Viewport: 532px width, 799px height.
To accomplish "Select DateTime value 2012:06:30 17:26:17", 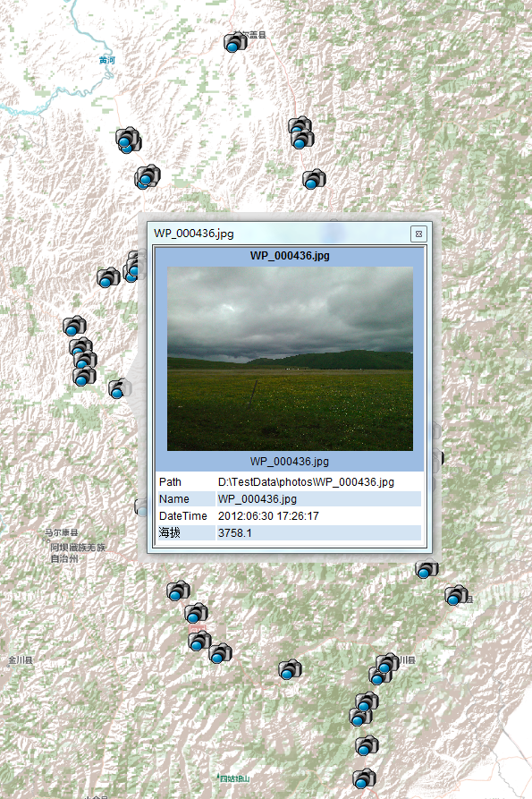I will [x=268, y=516].
